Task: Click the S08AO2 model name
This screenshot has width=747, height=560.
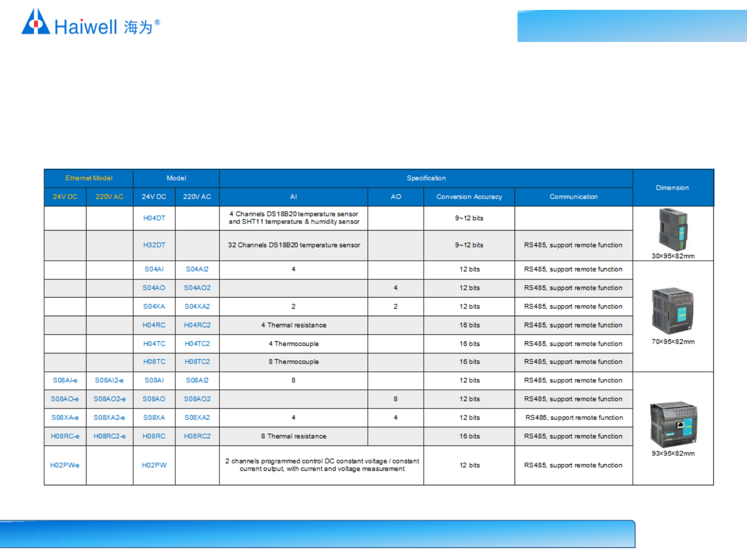Action: click(x=197, y=399)
